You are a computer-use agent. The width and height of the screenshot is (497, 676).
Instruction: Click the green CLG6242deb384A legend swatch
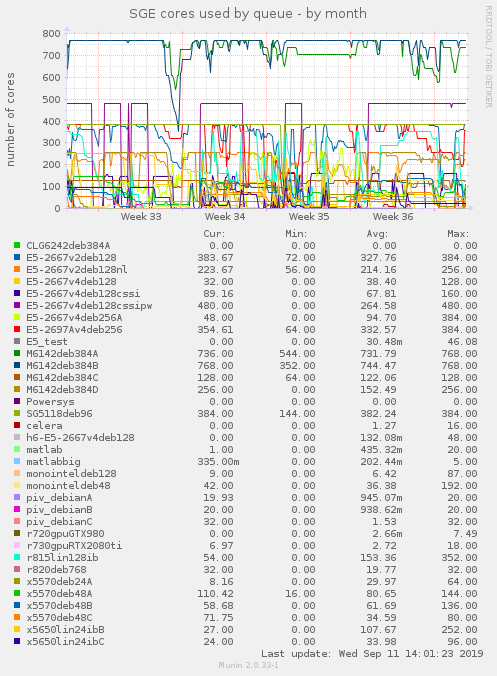17,245
